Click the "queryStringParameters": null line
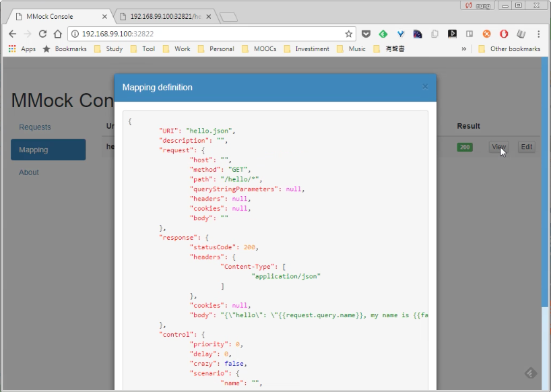The height and width of the screenshot is (392, 551). coord(247,189)
